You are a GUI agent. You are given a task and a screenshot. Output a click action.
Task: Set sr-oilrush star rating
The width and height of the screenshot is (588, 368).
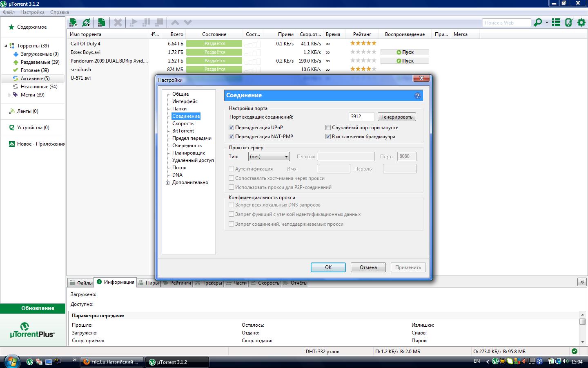[x=363, y=69]
